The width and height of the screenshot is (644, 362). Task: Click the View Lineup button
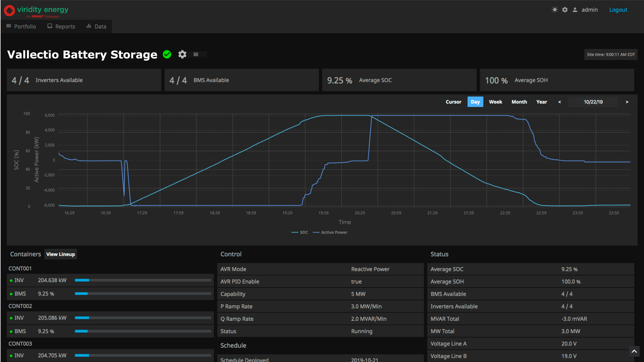tap(61, 254)
